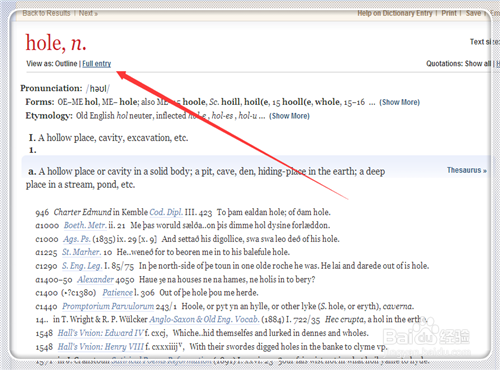Click the Back to Results link
Screen dimensions: 500x370
click(x=46, y=13)
